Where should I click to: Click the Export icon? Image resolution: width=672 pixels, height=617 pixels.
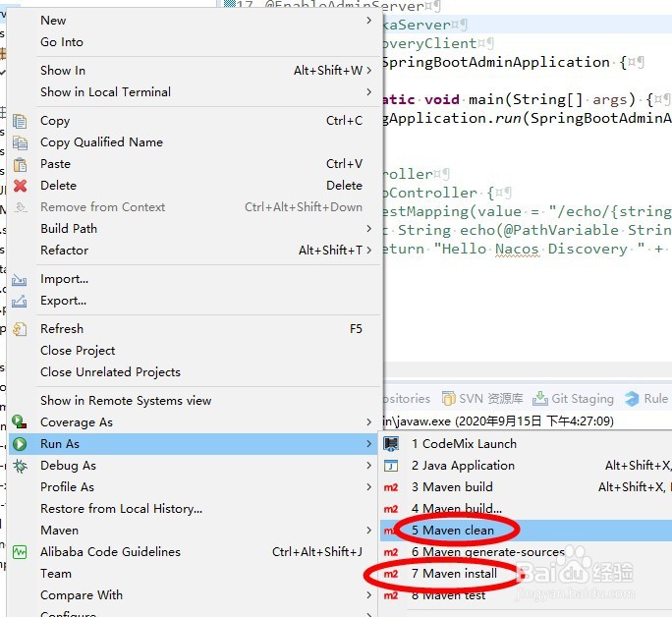[20, 301]
